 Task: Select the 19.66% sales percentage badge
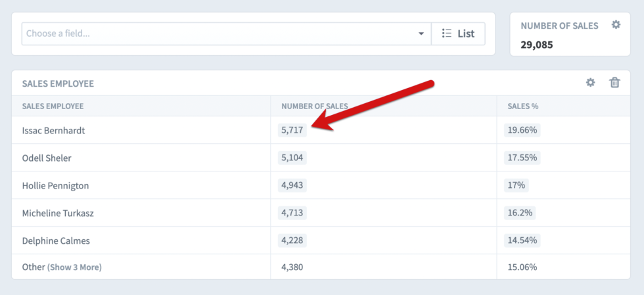[x=522, y=131]
